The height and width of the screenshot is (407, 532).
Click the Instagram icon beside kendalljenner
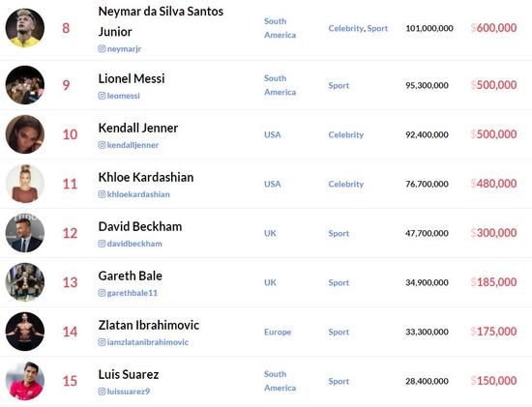[102, 145]
